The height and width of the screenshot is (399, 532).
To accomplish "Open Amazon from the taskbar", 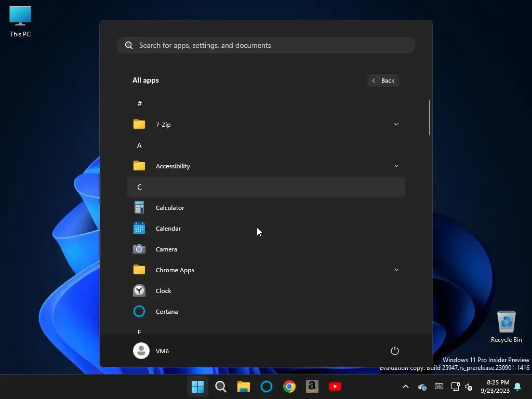I will [x=312, y=387].
